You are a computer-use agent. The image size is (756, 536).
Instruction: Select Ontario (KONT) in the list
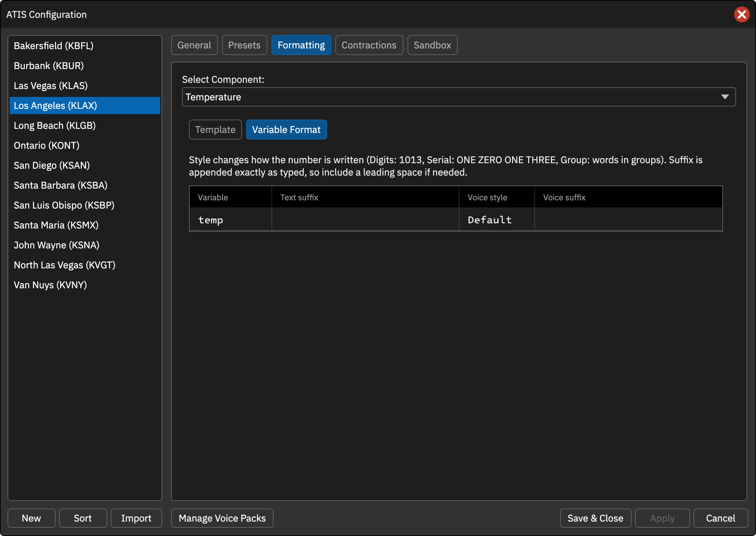85,145
